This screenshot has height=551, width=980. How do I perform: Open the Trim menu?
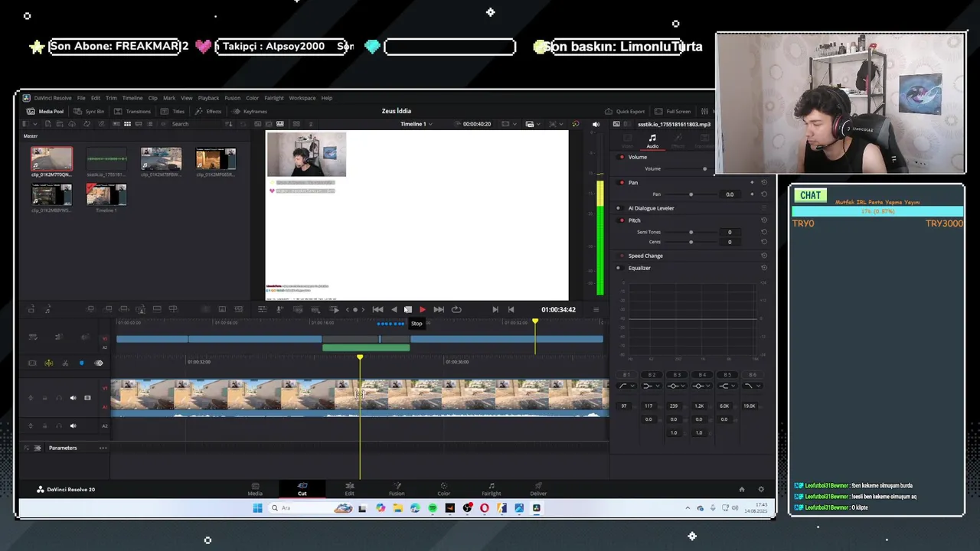coord(111,98)
